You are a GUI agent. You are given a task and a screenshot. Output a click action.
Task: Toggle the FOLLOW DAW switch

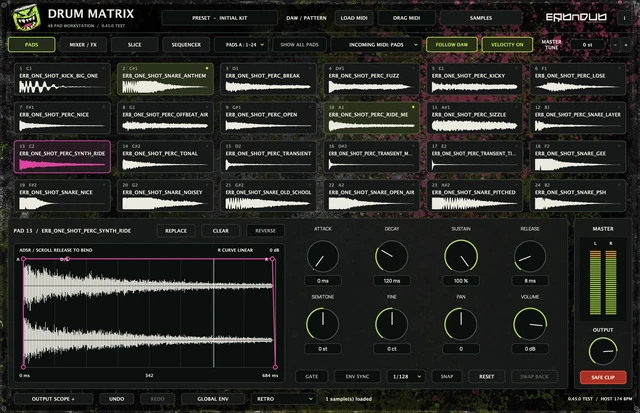click(451, 44)
